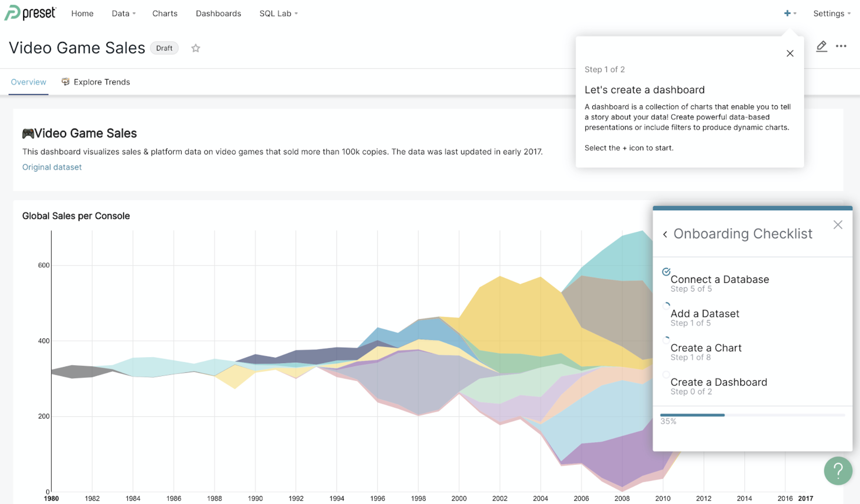Go back using Onboarding Checklist chevron
The image size is (860, 504).
(x=665, y=234)
